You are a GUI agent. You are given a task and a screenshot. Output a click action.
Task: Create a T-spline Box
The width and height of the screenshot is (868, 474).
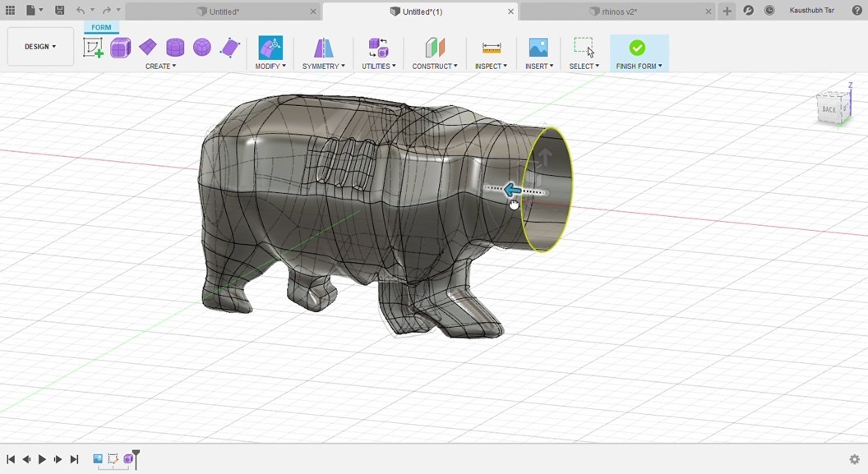pos(120,48)
